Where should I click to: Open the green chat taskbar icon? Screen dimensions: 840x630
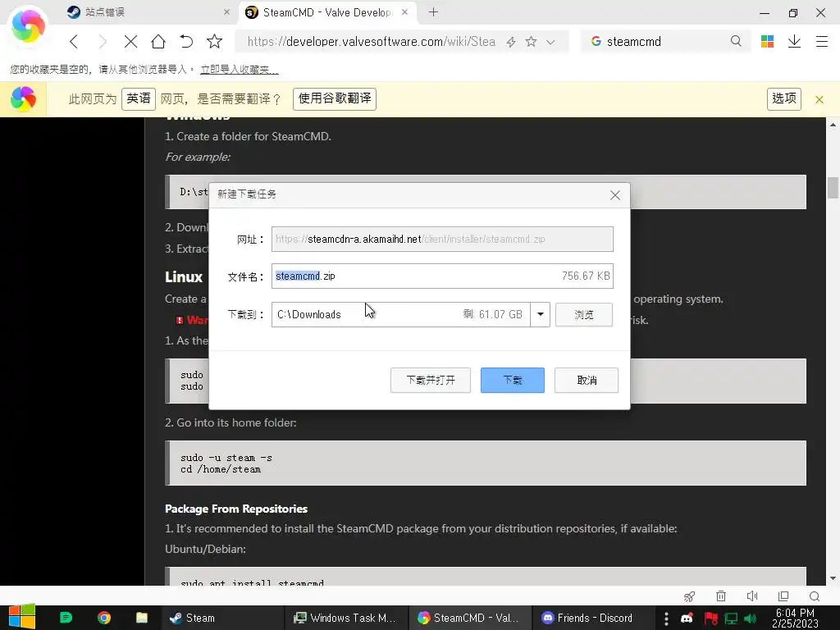coord(66,618)
